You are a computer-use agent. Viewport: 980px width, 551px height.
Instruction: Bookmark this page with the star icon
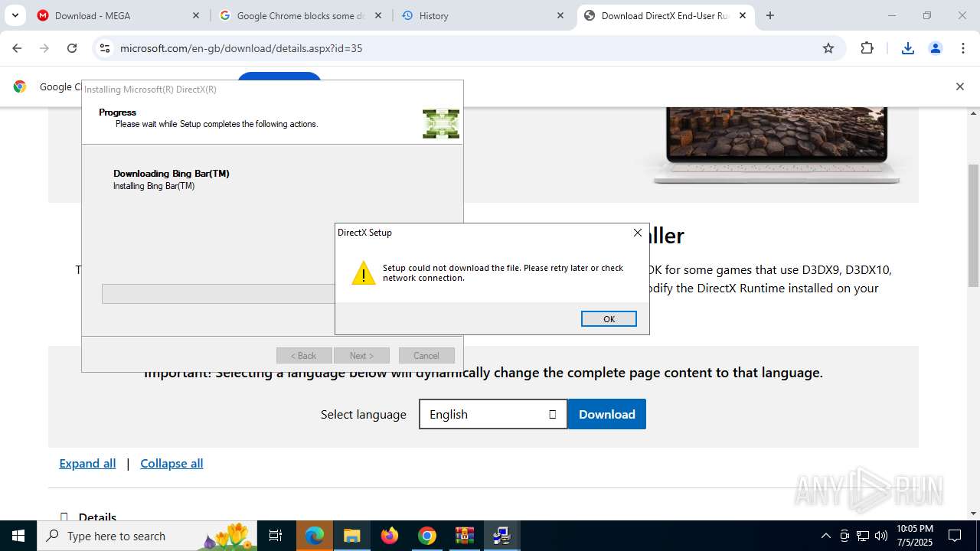pyautogui.click(x=828, y=48)
